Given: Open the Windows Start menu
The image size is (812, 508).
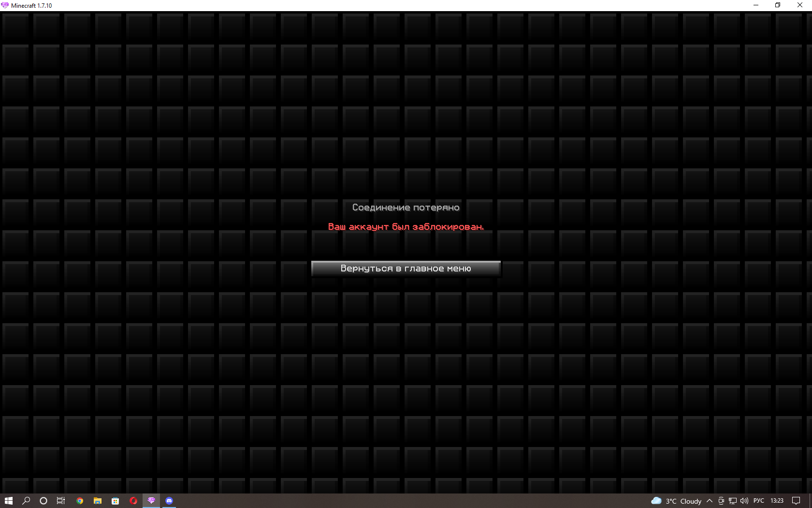Looking at the screenshot, I should [x=8, y=501].
